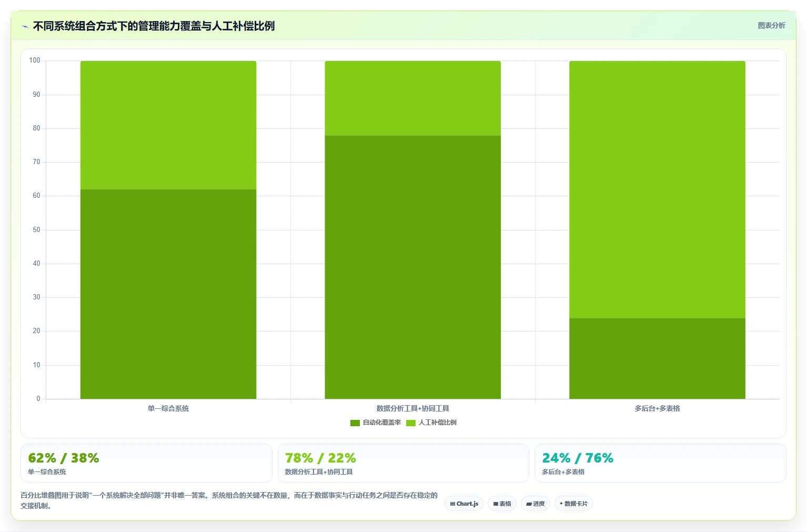Screen dimensions: 807x532
Task: Select dark green segment of 数据分析工具+协同工具 bar
Action: [413, 267]
